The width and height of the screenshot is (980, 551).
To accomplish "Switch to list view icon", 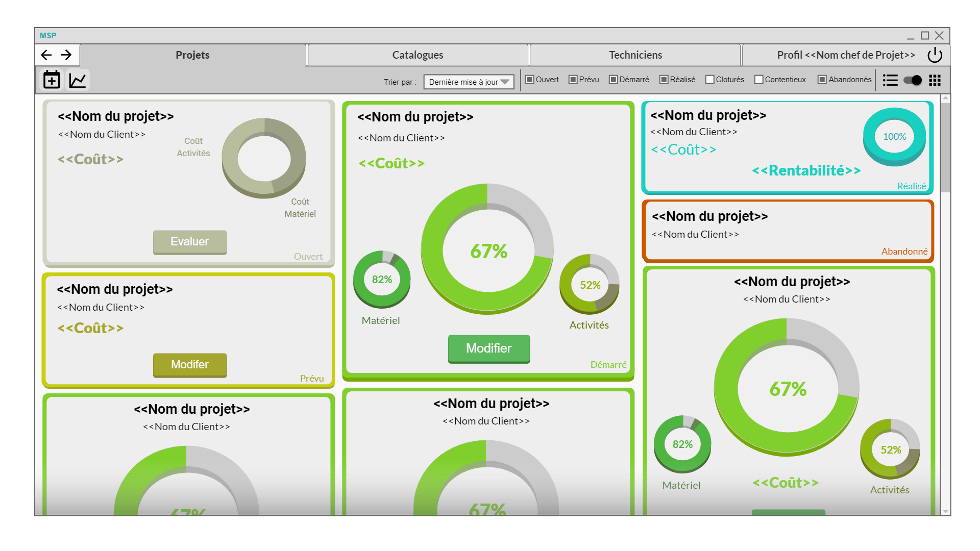I will (x=890, y=80).
